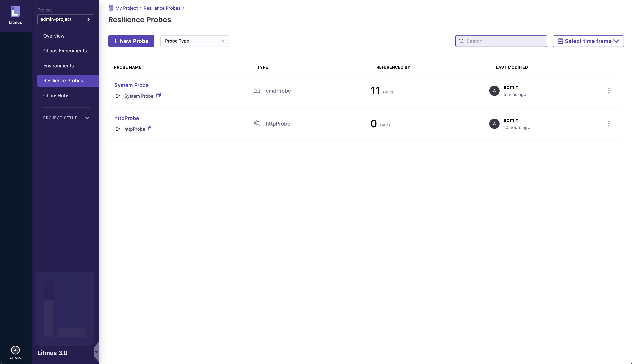Go to Chaos Experiments page

pos(65,51)
